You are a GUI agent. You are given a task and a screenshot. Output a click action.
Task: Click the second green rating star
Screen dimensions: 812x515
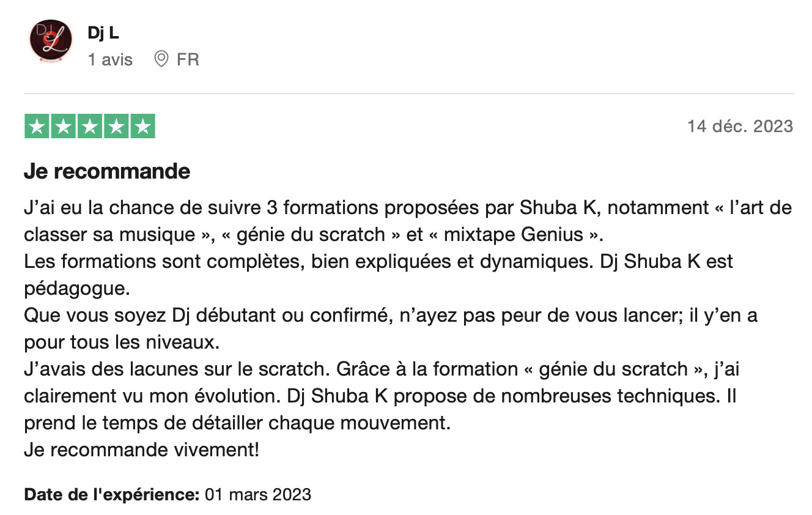coord(64,127)
